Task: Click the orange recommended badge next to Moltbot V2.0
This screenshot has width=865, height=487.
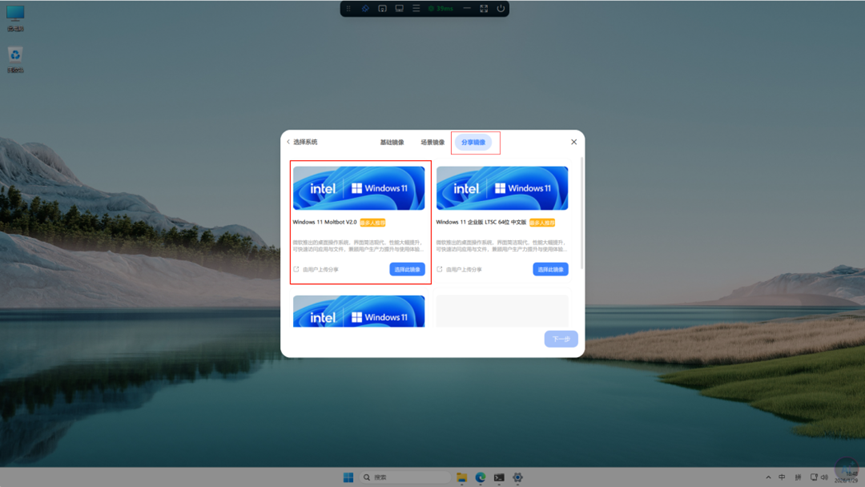Action: (373, 223)
